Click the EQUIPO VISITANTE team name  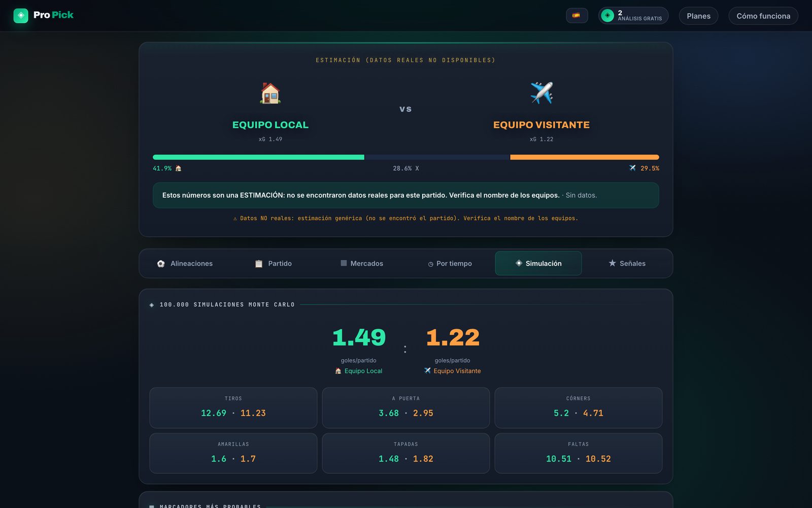542,125
